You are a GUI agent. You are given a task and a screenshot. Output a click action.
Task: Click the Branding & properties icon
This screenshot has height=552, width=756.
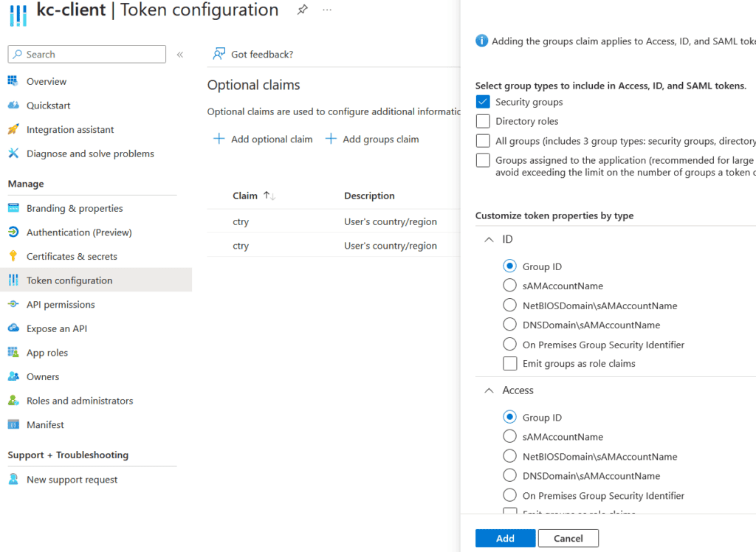coord(13,208)
